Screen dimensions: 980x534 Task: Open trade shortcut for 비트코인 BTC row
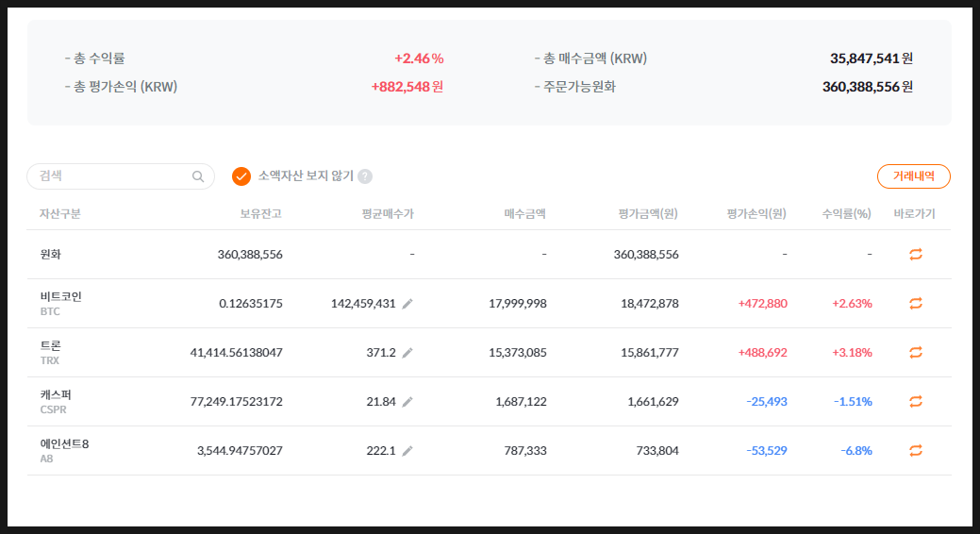[x=916, y=303]
